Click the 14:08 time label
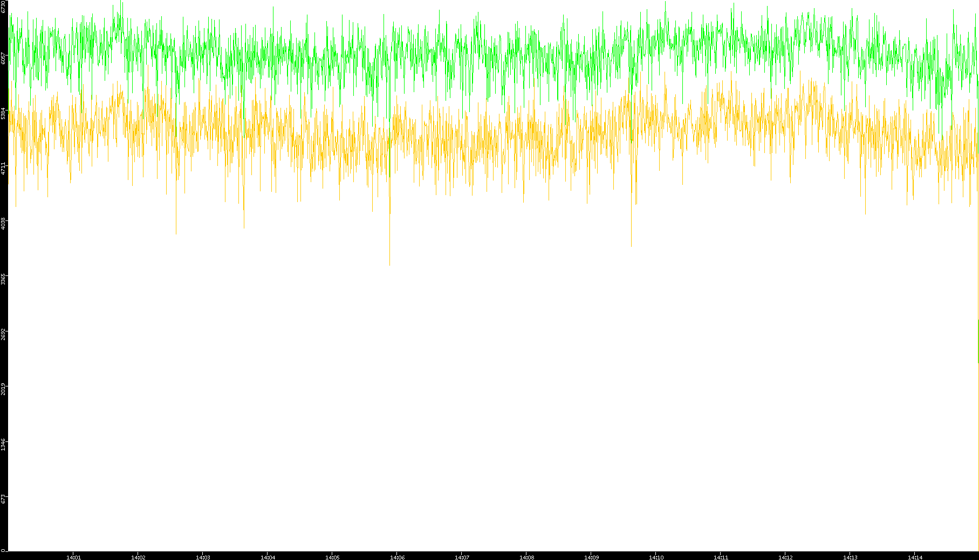 [x=526, y=557]
